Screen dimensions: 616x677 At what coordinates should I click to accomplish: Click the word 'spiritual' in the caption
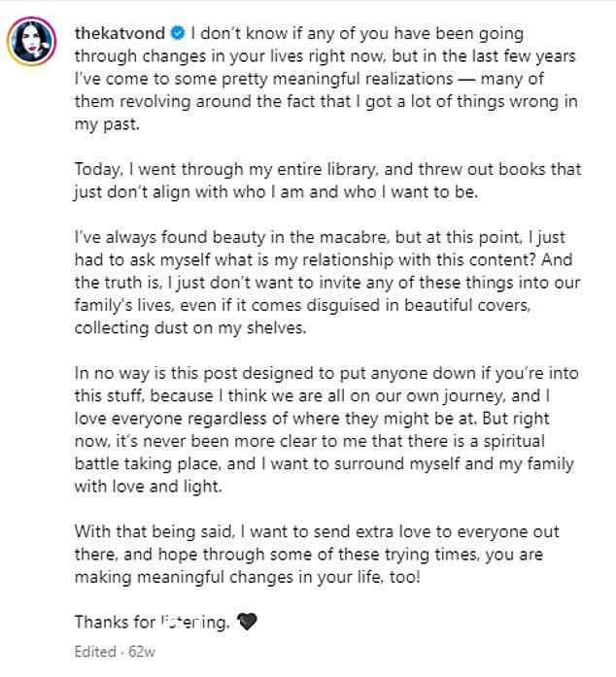(514, 441)
